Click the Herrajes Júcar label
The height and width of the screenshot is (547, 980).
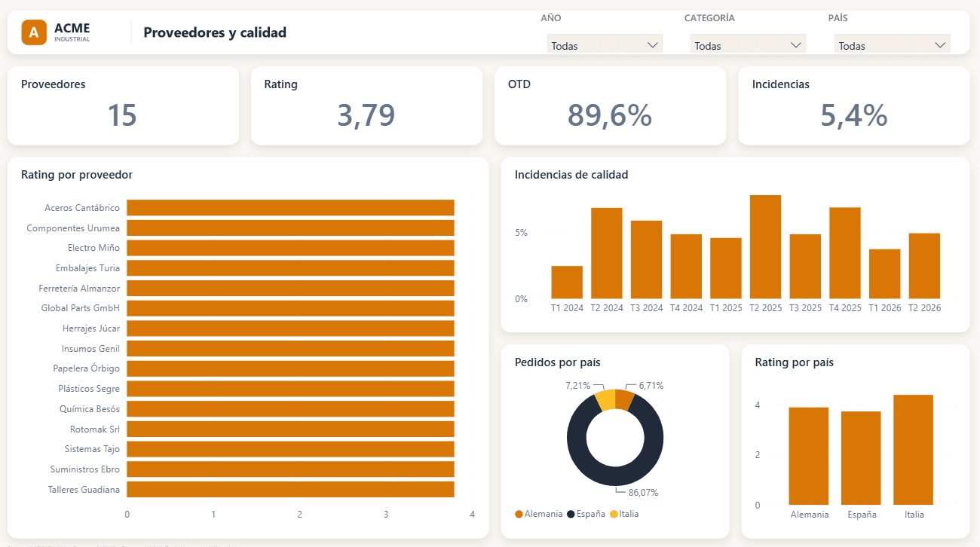coord(91,329)
